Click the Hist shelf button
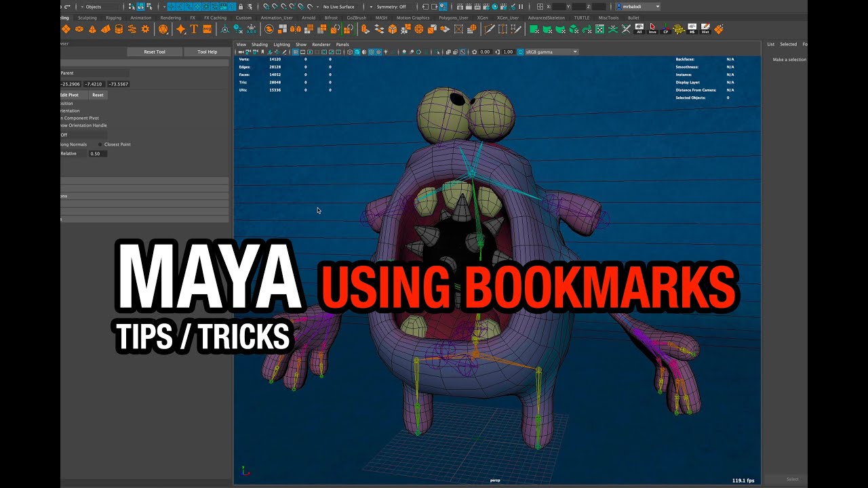 point(705,29)
